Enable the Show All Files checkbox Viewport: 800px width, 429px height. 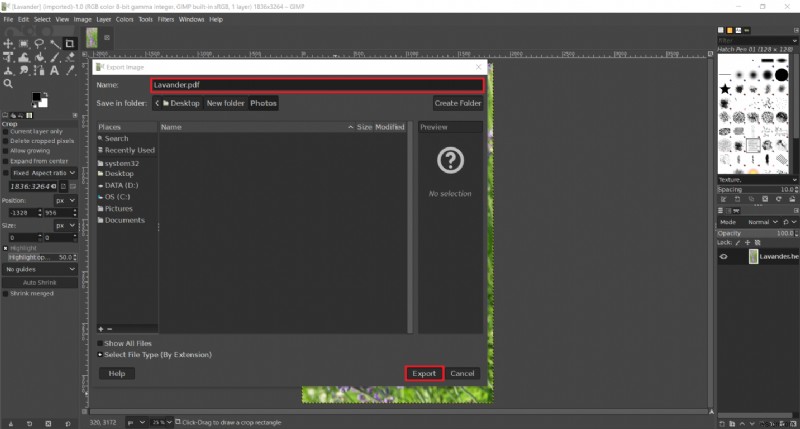coord(101,343)
